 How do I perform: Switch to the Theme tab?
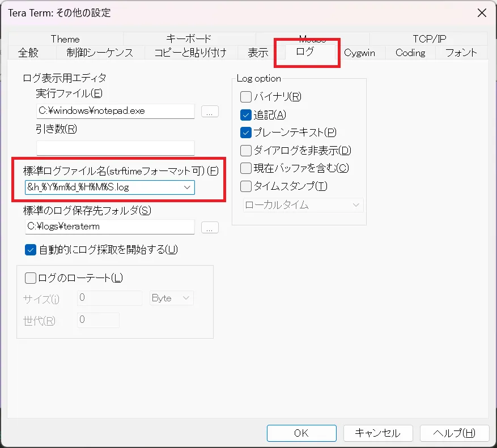coord(65,39)
